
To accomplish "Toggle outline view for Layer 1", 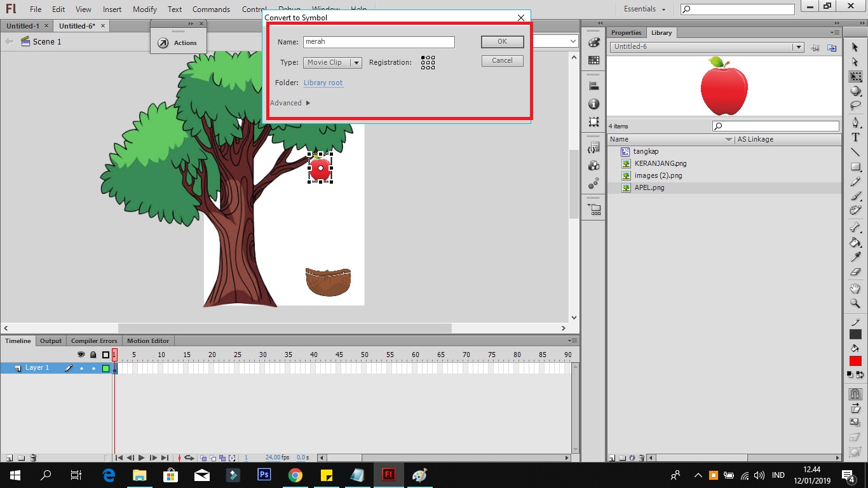I will click(x=105, y=369).
